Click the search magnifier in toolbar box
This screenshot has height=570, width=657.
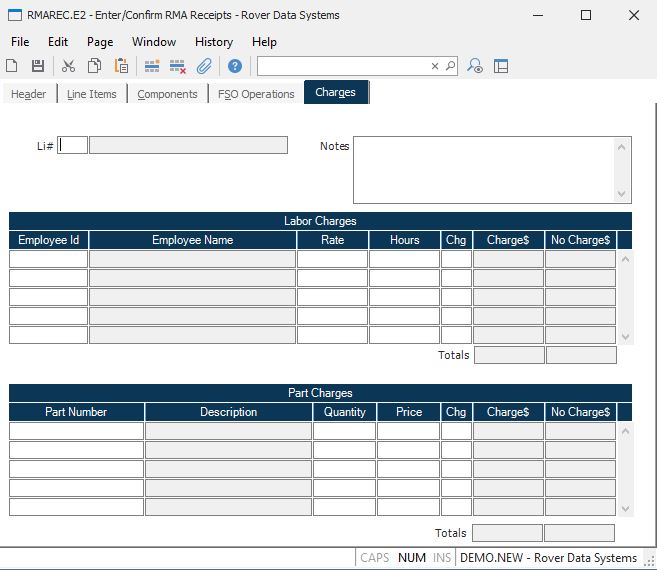(450, 66)
